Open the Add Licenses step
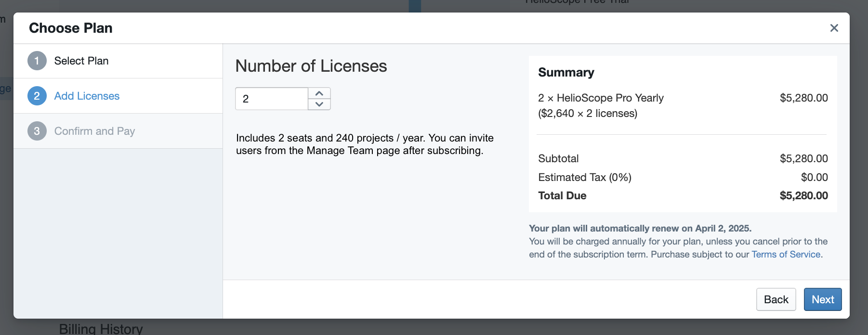The image size is (868, 335). pos(118,96)
